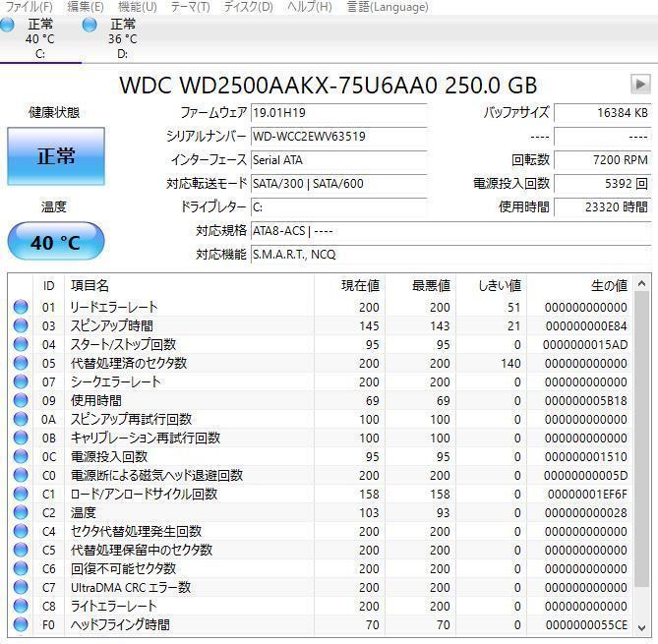Click status orb for 0B キャリブレーション再試行回数
This screenshot has height=644, width=658.
pos(21,438)
